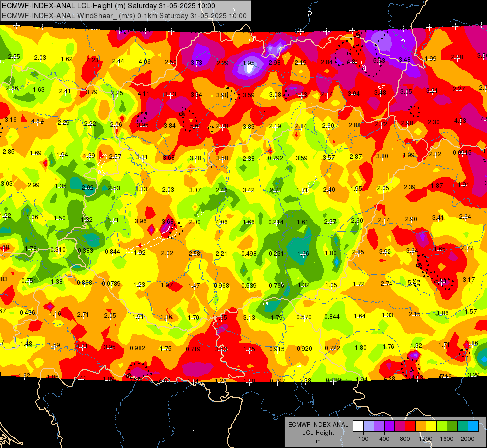Viewport: 487px width, 448px height.
Task: Select the value 3.96
Action: coord(141,221)
